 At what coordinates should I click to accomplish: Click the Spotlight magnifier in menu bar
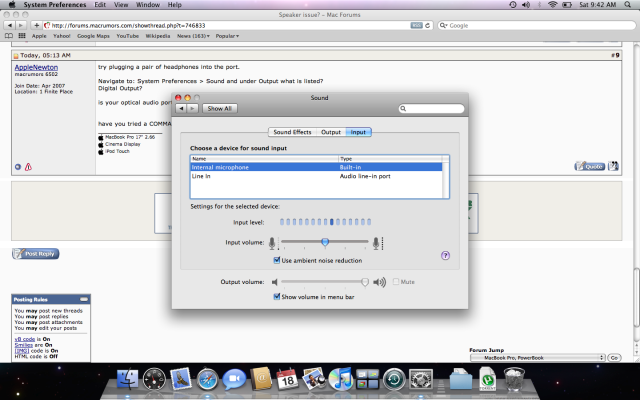coord(627,4)
